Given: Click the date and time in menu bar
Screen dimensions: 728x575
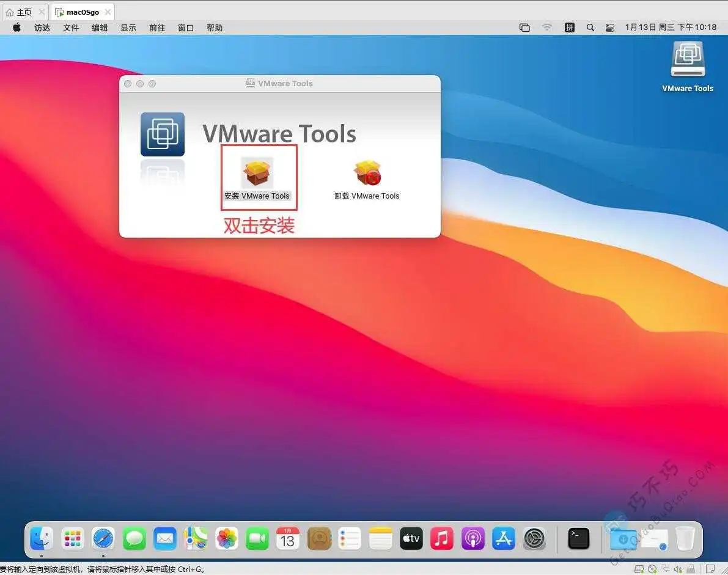Looking at the screenshot, I should (671, 27).
